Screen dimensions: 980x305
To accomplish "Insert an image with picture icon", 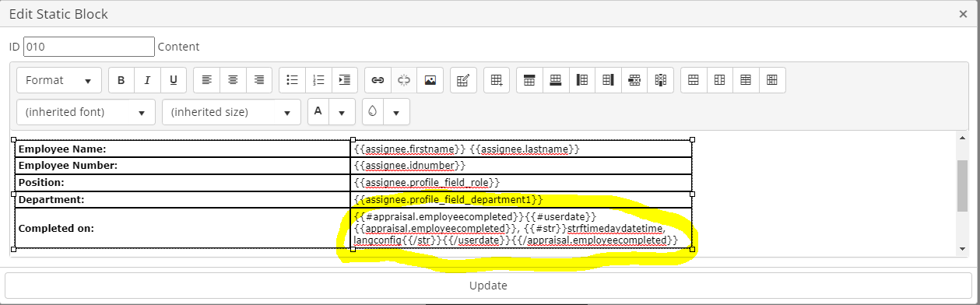I will point(430,80).
